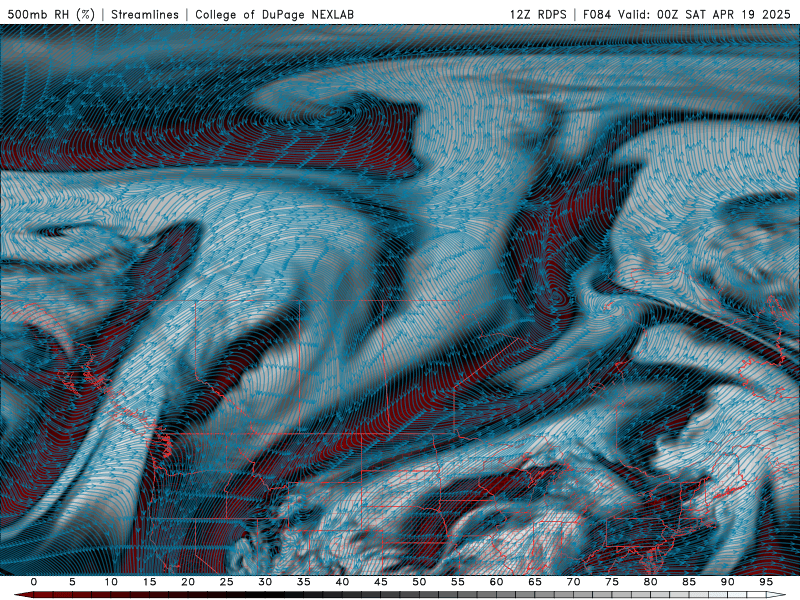Click the 0 label on RH scale

pos(34,582)
